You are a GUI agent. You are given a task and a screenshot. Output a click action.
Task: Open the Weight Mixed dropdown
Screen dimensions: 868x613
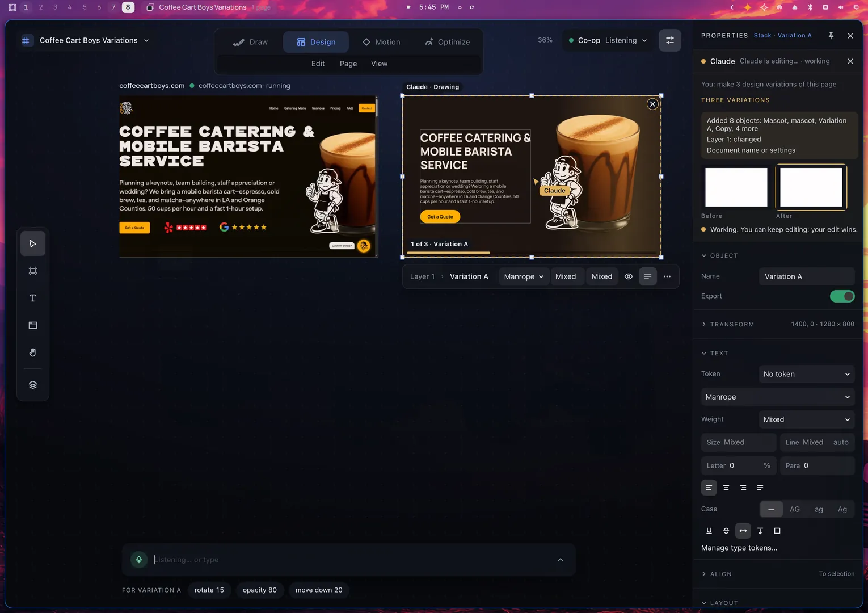(807, 419)
